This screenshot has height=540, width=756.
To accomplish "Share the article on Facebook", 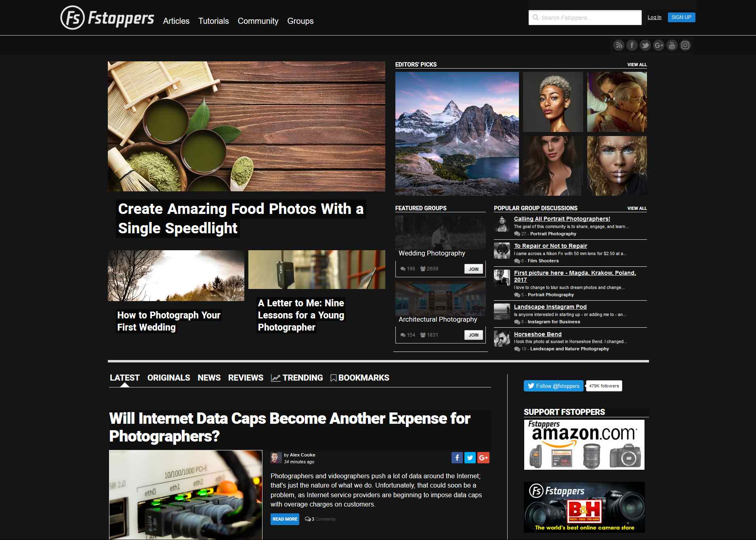I will (457, 458).
